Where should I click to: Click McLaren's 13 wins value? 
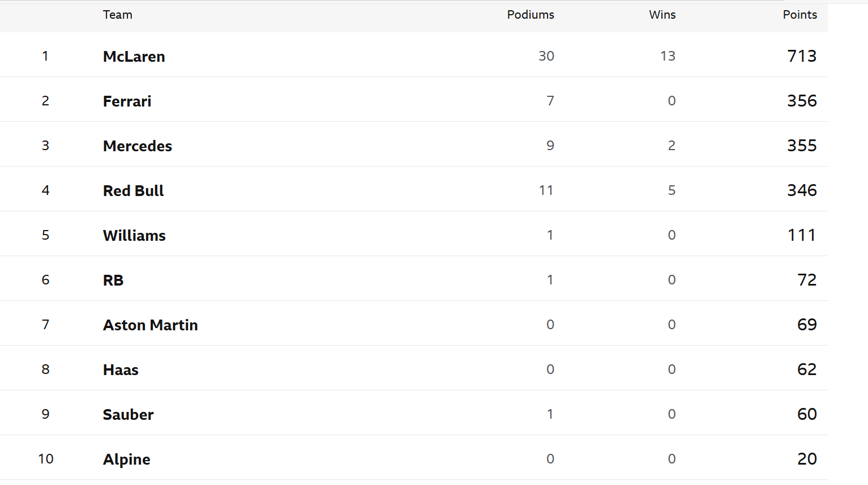coord(668,56)
